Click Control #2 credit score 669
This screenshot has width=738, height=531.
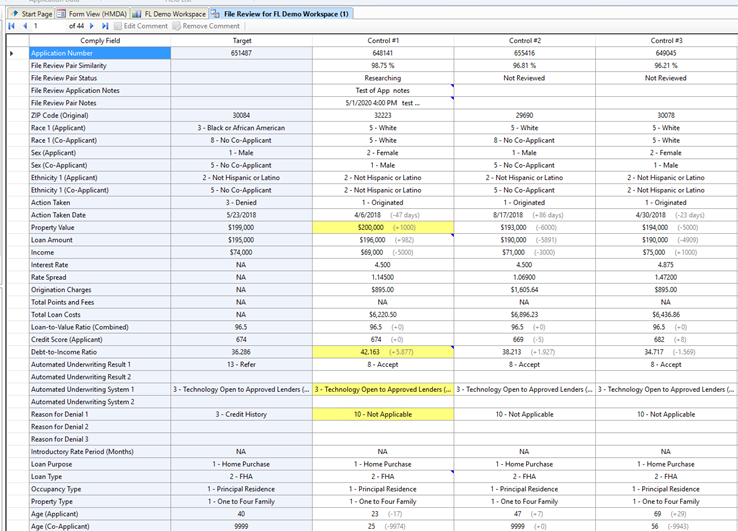pos(524,339)
